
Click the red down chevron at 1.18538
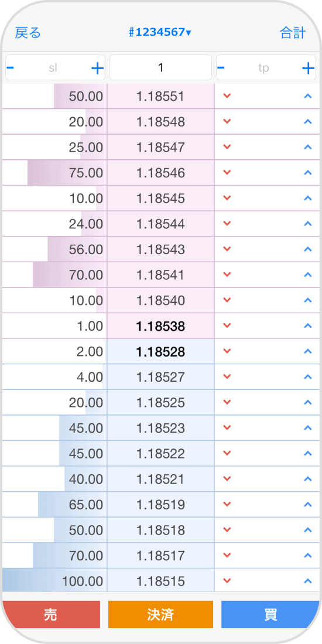[227, 326]
